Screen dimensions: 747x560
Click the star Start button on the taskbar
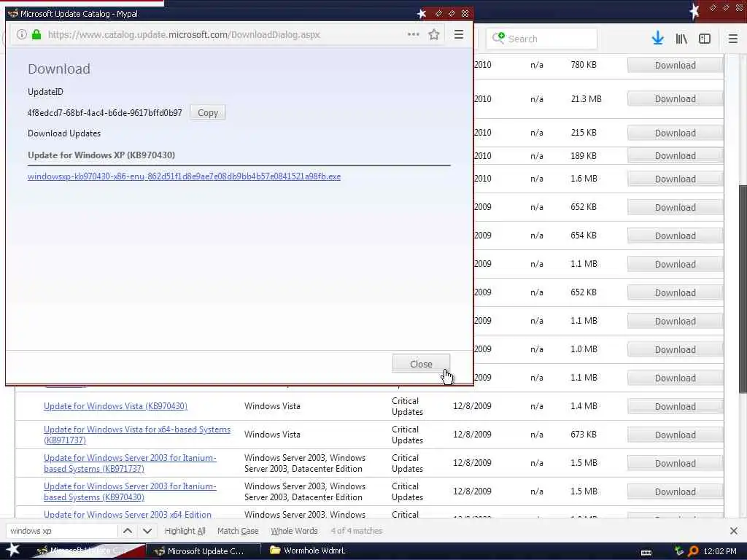[x=12, y=550]
